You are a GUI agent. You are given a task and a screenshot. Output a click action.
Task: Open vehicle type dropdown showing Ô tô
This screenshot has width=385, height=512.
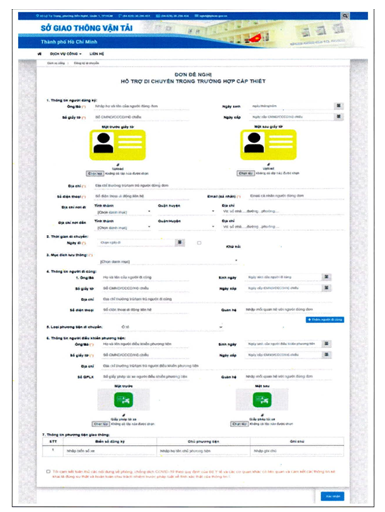coord(171,327)
